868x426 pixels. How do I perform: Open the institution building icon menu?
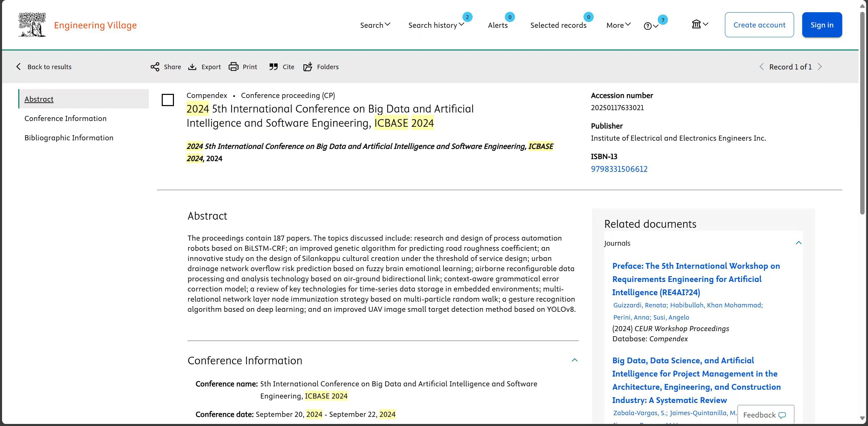click(x=696, y=24)
